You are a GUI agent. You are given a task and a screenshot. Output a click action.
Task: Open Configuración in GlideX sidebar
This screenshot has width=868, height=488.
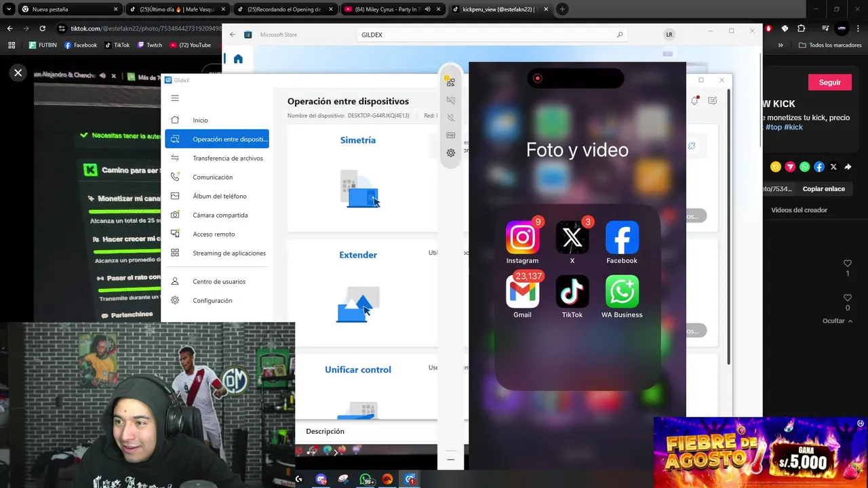click(x=217, y=300)
